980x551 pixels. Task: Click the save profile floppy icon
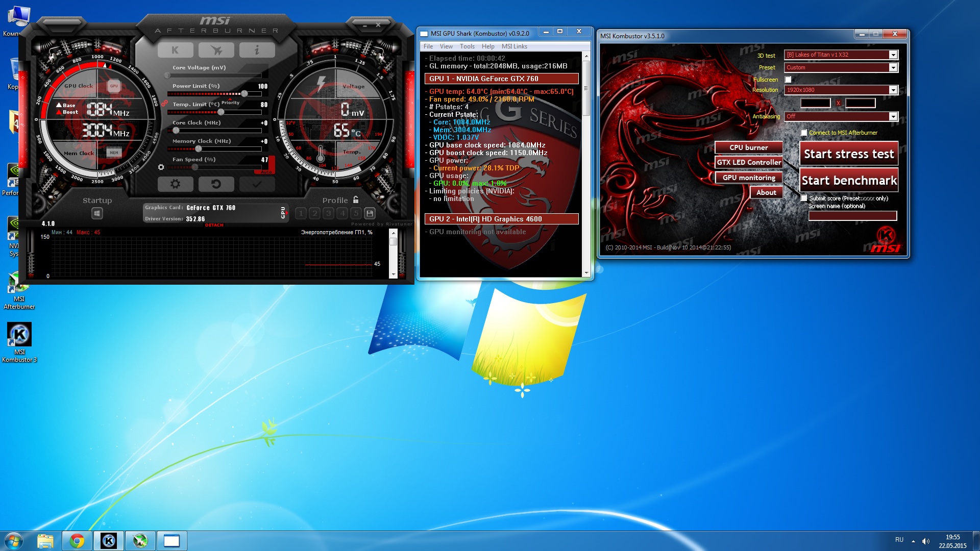(x=370, y=213)
